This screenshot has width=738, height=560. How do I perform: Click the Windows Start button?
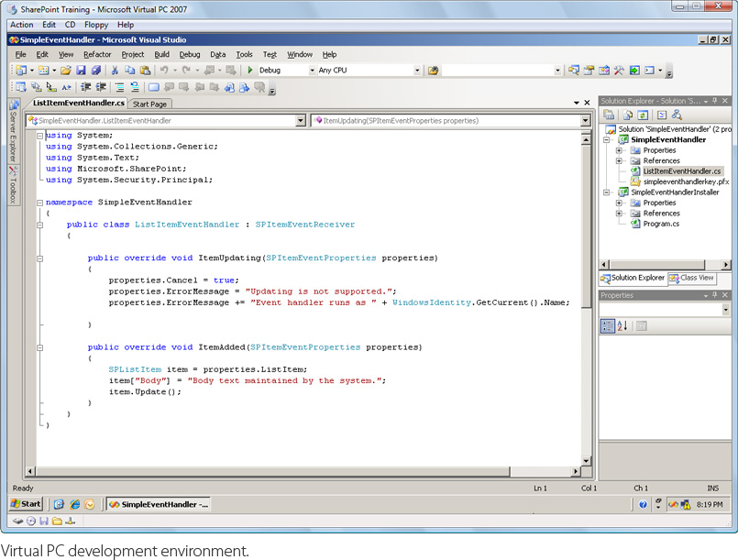pyautogui.click(x=26, y=504)
